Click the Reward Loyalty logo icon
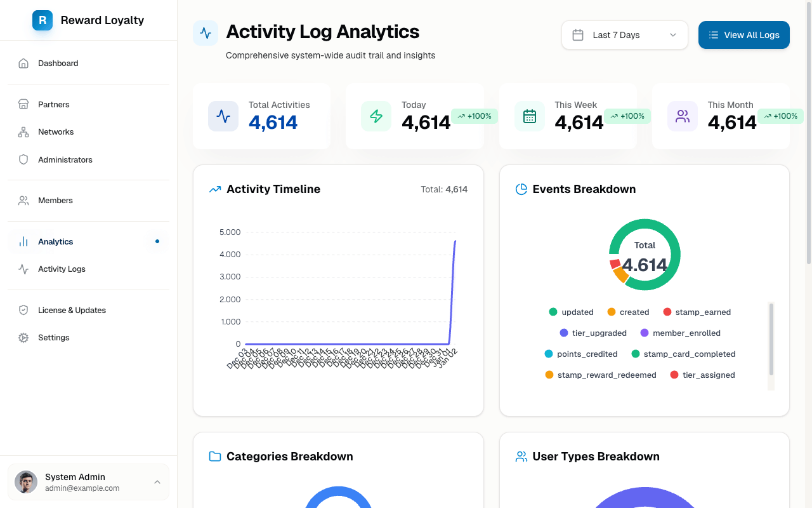This screenshot has height=508, width=812. click(x=43, y=20)
